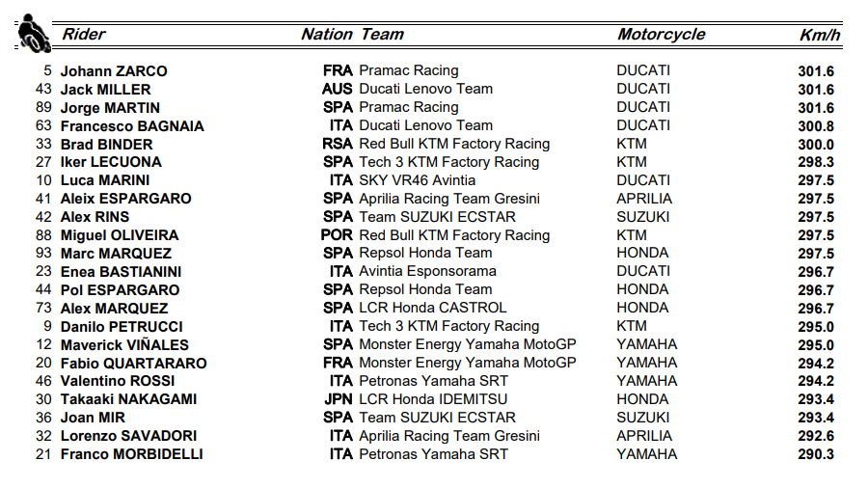Click the motorcycle rider icon

(34, 34)
